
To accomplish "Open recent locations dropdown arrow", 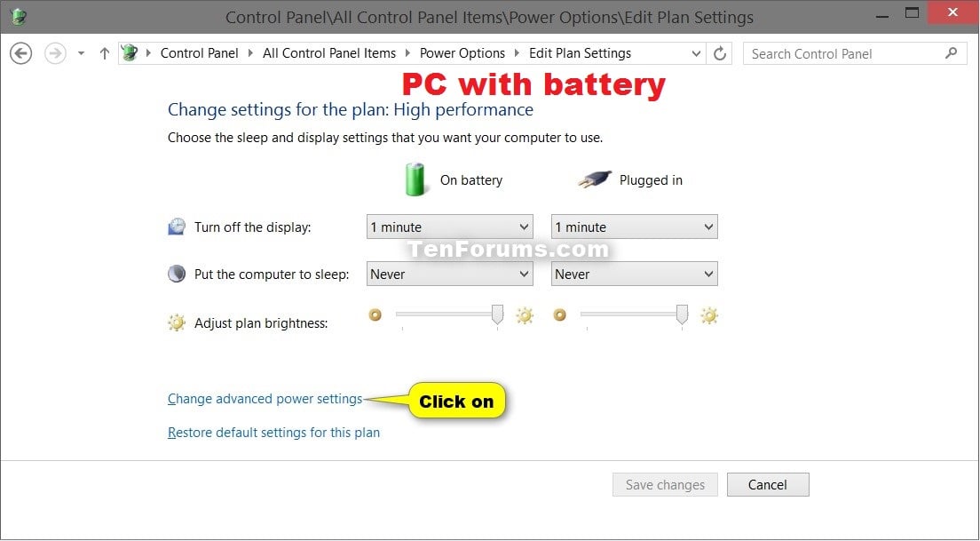I will point(82,54).
